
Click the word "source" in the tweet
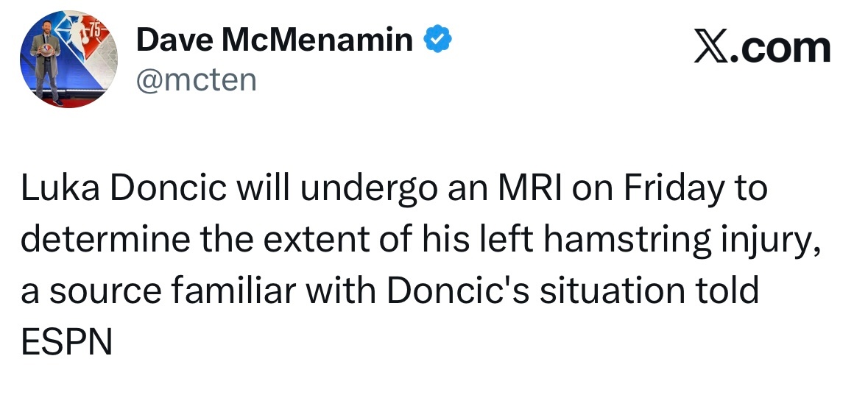[x=105, y=292]
